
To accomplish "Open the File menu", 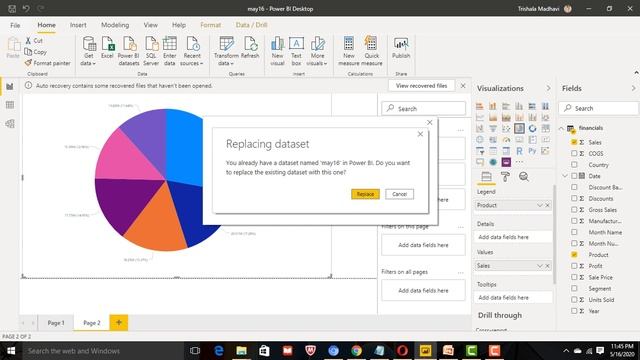I will 15,25.
